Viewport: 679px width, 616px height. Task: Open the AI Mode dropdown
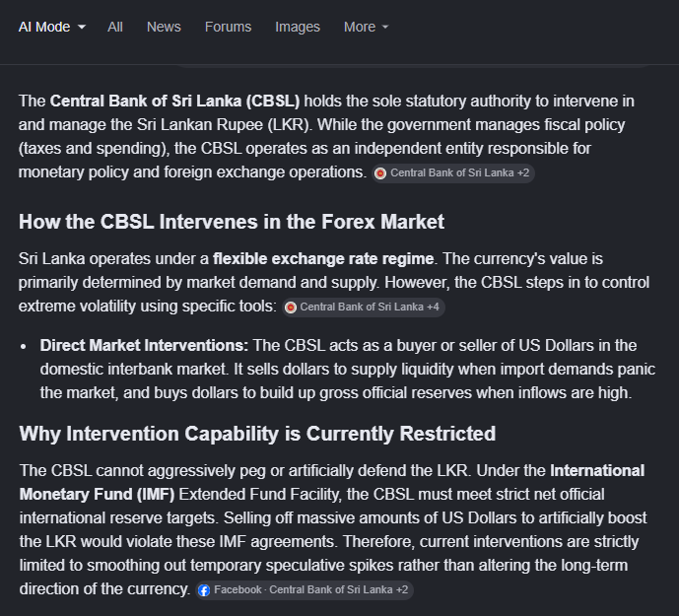pyautogui.click(x=52, y=27)
